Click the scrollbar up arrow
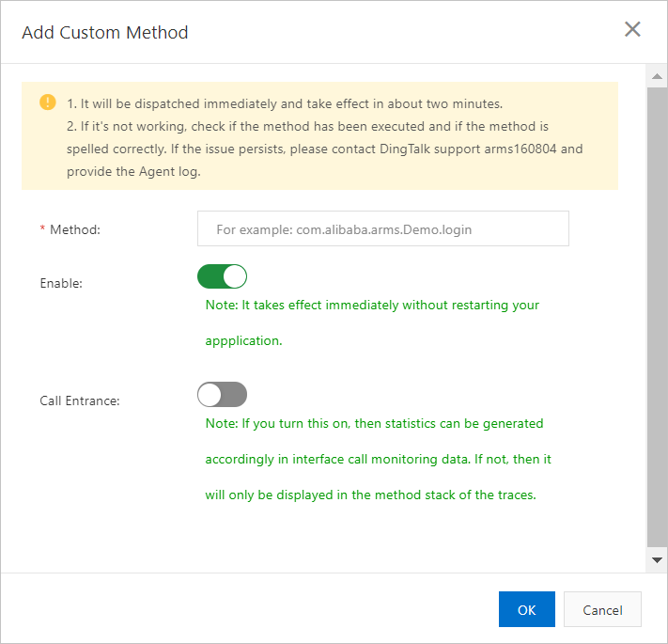Viewport: 668px width, 644px height. point(657,76)
